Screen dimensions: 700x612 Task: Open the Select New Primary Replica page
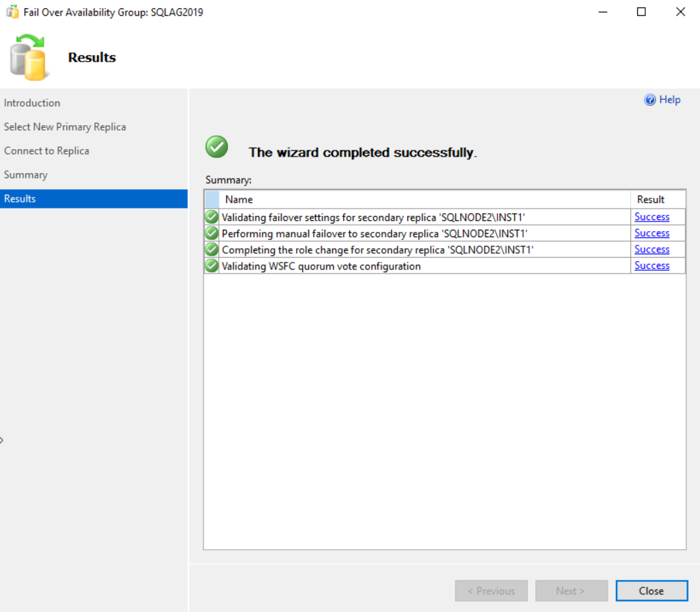tap(65, 127)
